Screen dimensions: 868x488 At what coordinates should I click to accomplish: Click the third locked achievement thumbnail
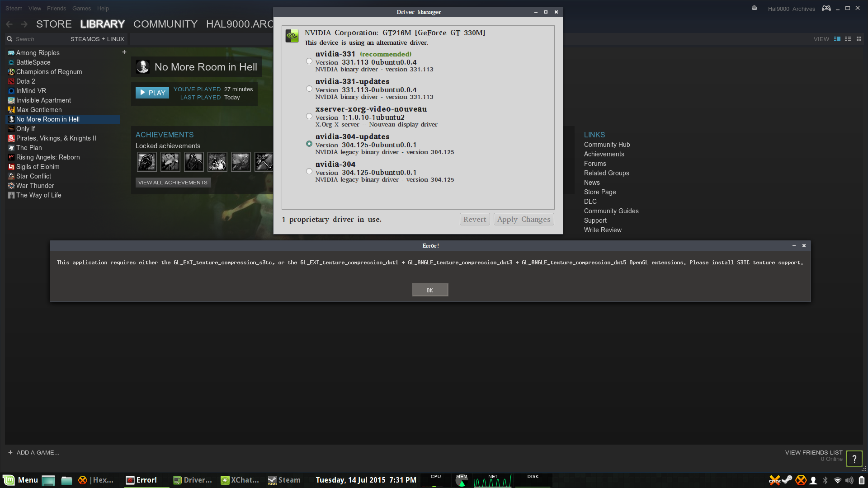[x=194, y=162]
